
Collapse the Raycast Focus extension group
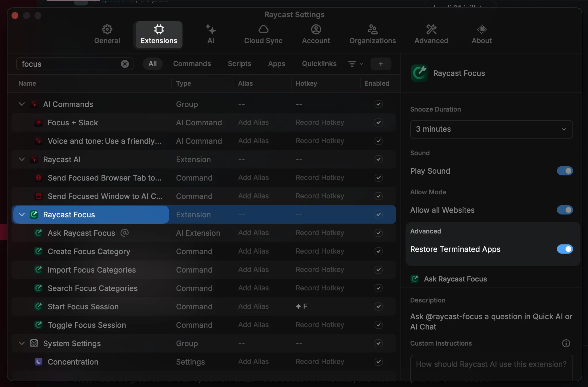point(21,214)
